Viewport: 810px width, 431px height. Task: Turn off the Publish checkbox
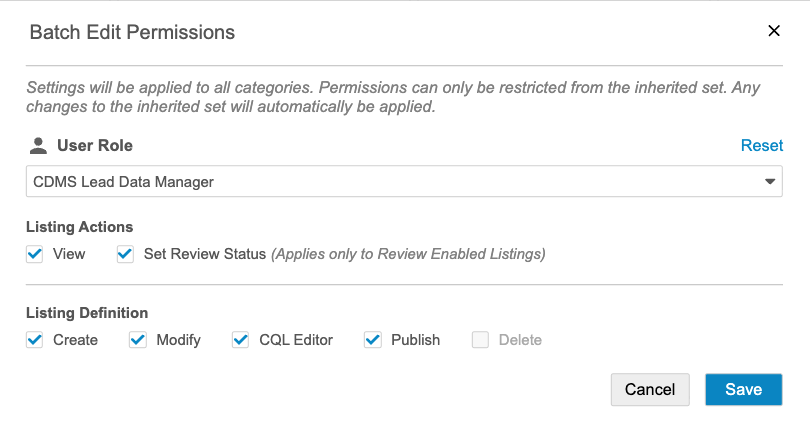373,340
